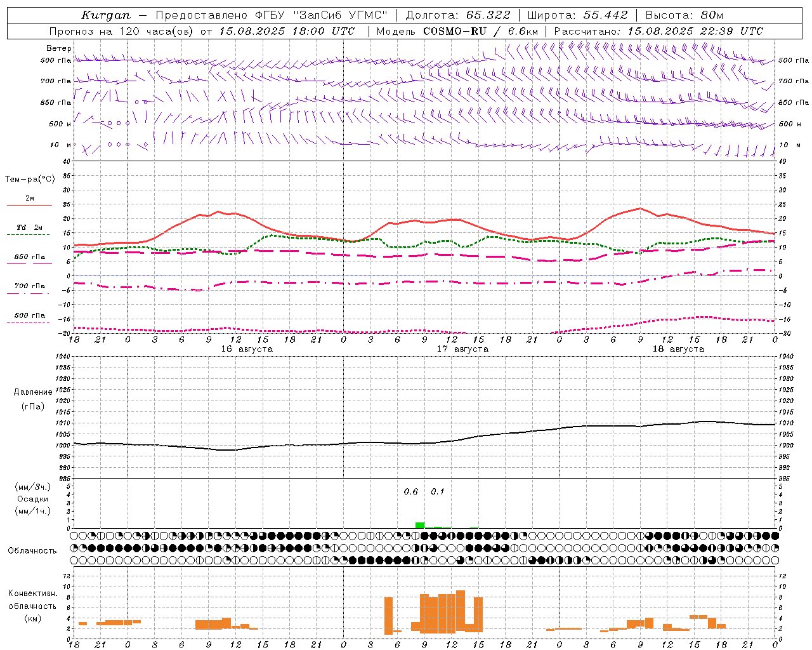Screen dimensions: 812x650
Task: Click the "Осадки" precipitation label
Action: tap(33, 499)
